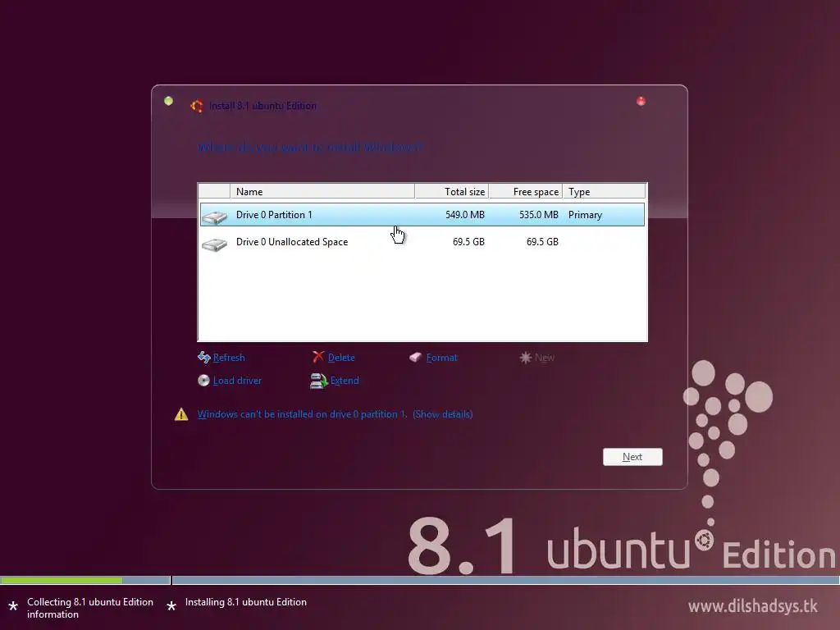
Task: Click the Next button
Action: 632,457
